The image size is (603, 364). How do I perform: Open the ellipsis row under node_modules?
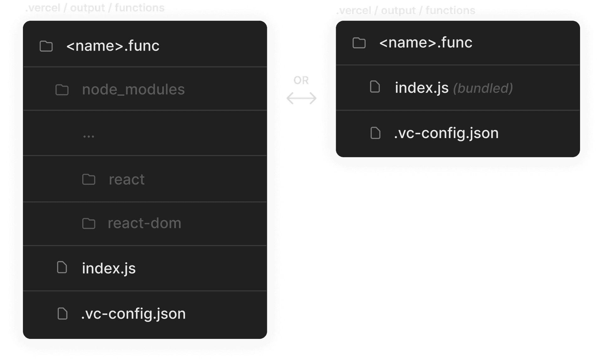click(x=89, y=136)
